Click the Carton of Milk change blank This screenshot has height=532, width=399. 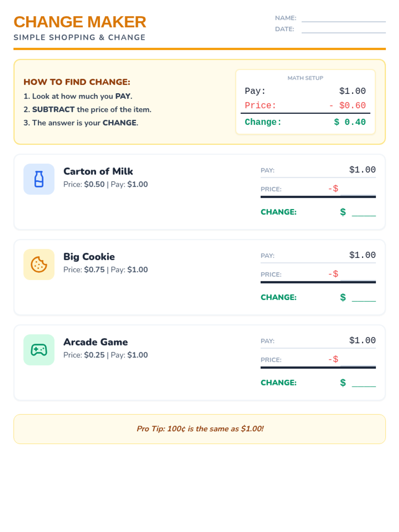[364, 212]
